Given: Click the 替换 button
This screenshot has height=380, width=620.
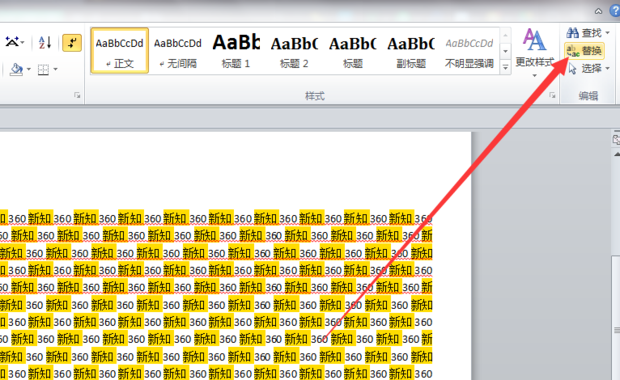Looking at the screenshot, I should (584, 51).
